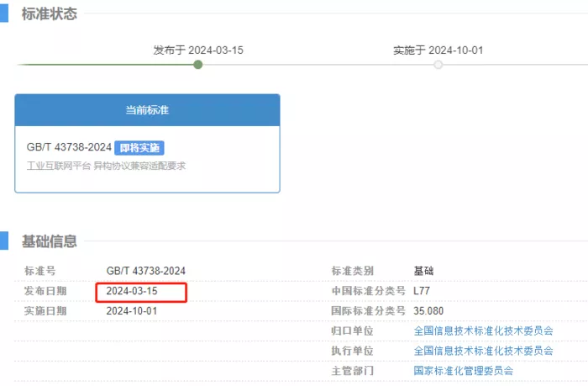The height and width of the screenshot is (386, 588).
Task: Click the 基础信息 section heading
Action: pyautogui.click(x=49, y=241)
